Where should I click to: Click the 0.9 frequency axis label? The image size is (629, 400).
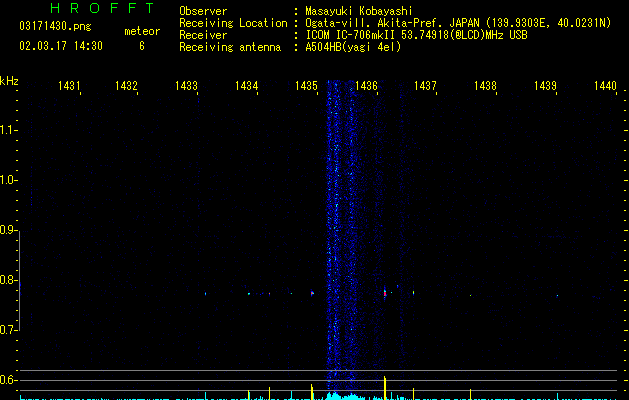(8, 230)
